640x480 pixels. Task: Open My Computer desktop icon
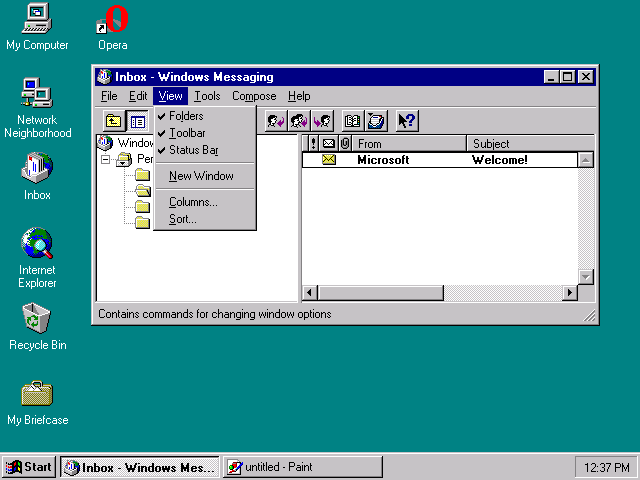(x=37, y=19)
